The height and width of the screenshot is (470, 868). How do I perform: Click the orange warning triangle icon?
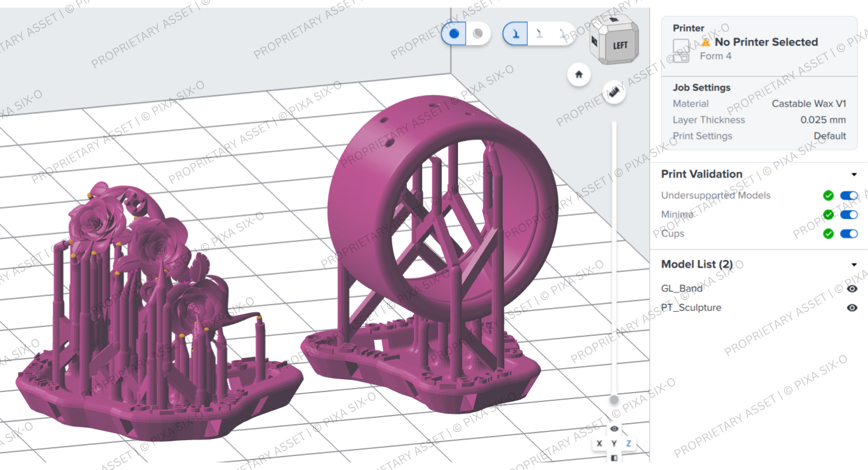tap(706, 42)
